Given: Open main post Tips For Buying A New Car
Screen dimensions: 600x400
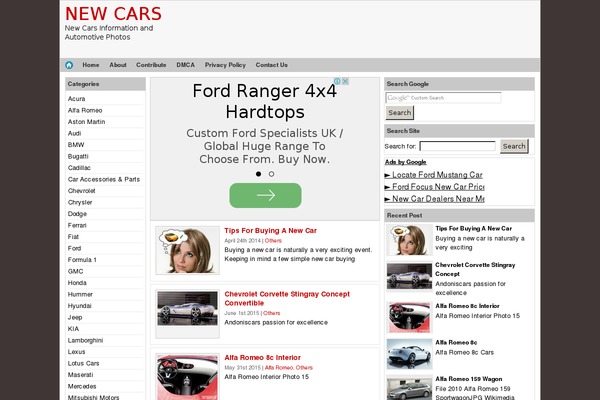Looking at the screenshot, I should pyautogui.click(x=270, y=230).
